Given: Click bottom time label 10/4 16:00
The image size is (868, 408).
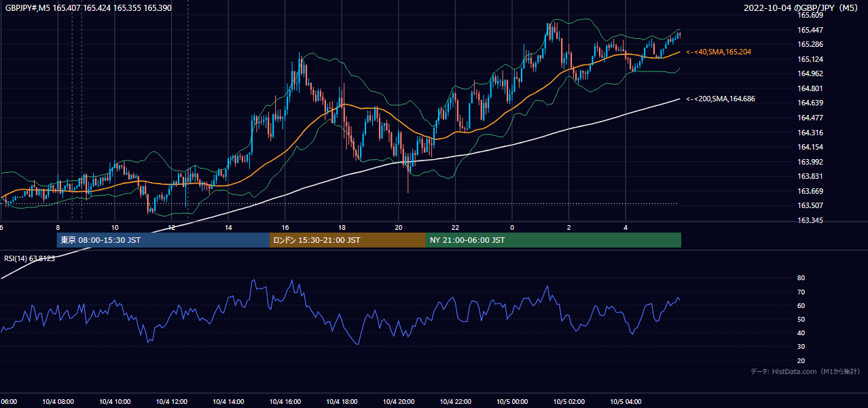Looking at the screenshot, I should (285, 401).
